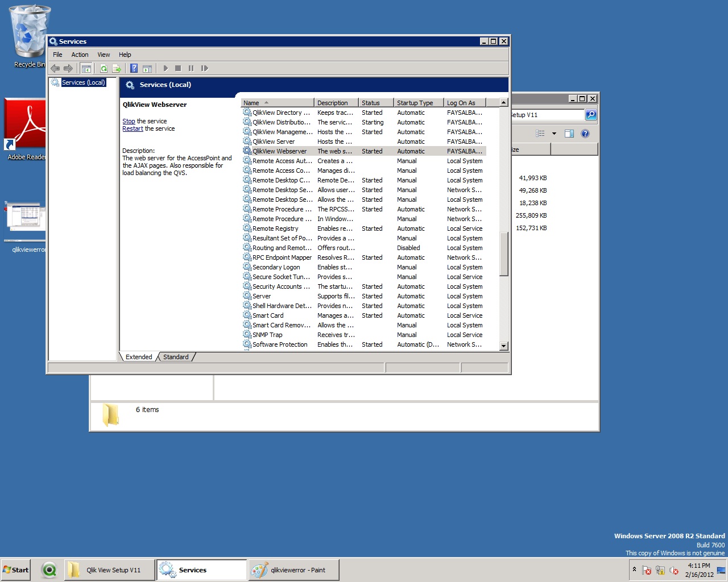728x582 pixels.
Task: Select Services (Local) in console tree
Action: click(x=83, y=82)
